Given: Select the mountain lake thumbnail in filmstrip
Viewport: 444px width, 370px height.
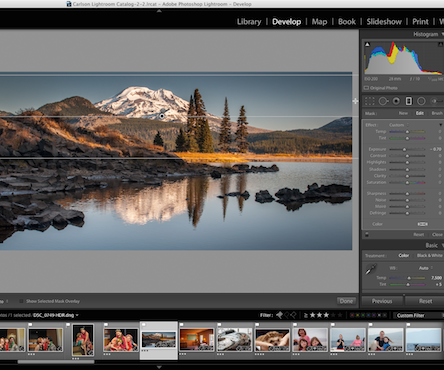Looking at the screenshot, I should (x=159, y=340).
